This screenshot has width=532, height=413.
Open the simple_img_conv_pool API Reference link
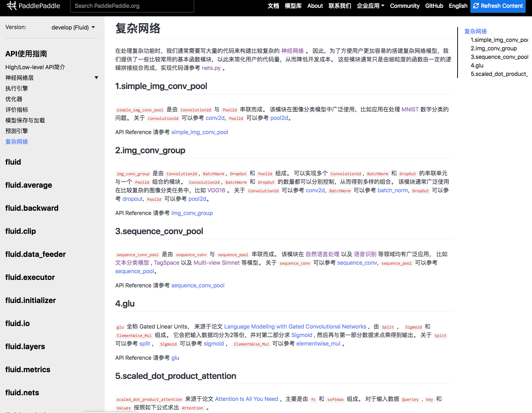(200, 132)
